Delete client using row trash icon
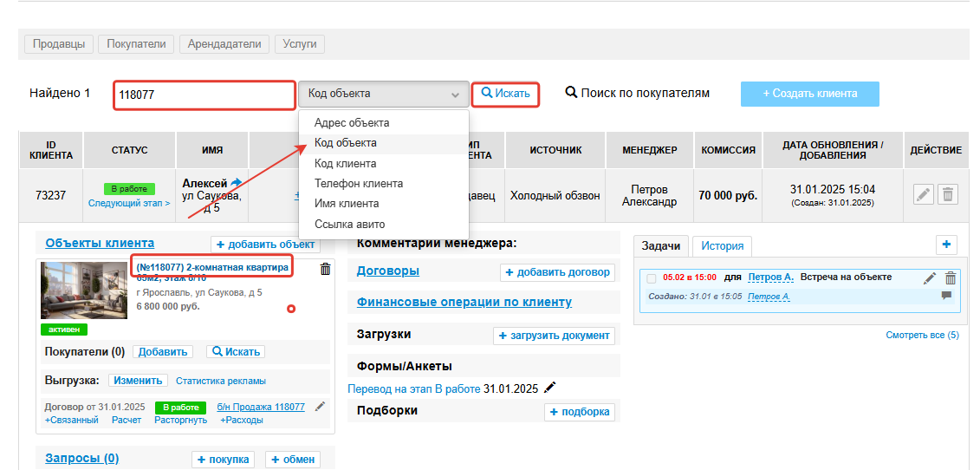This screenshot has width=980, height=470. 949,195
